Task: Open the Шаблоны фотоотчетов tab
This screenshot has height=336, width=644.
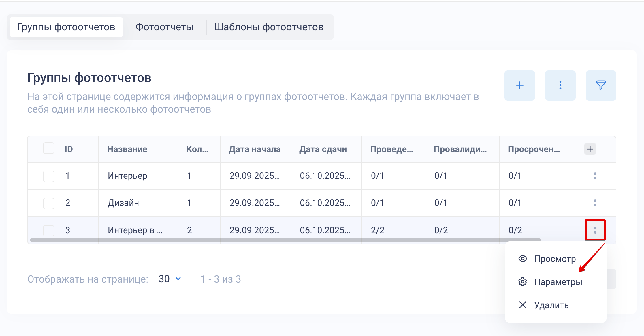Action: coord(269,27)
